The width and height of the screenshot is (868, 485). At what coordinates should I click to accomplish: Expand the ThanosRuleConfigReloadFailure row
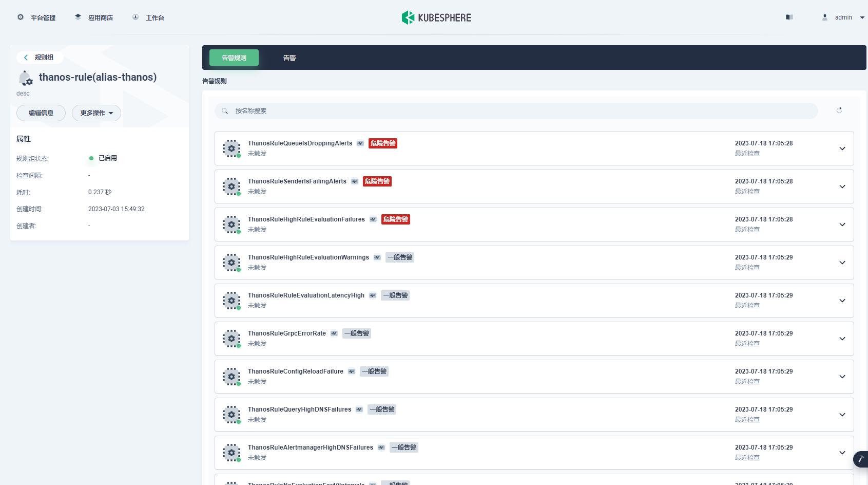(x=842, y=377)
